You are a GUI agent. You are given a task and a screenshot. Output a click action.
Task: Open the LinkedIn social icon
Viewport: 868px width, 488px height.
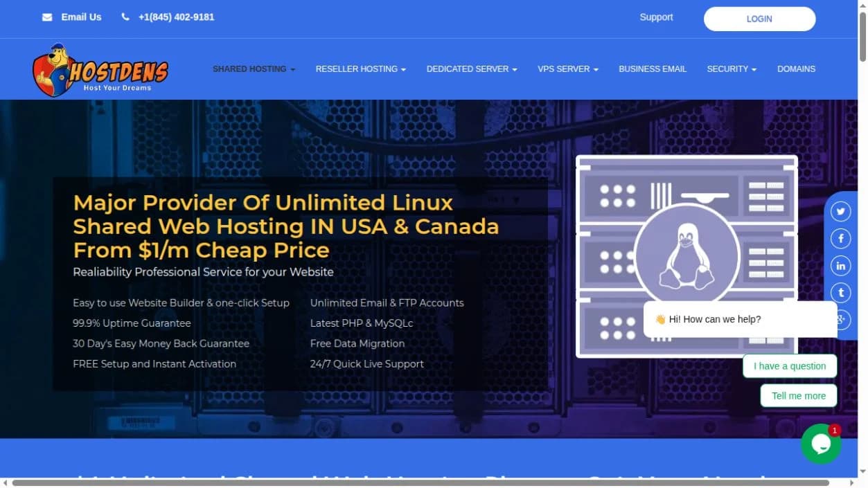(x=841, y=266)
